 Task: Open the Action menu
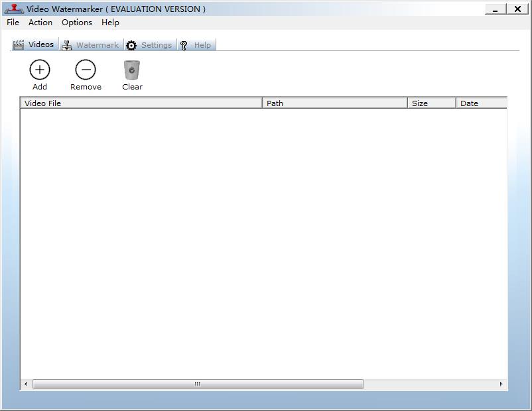tap(40, 23)
